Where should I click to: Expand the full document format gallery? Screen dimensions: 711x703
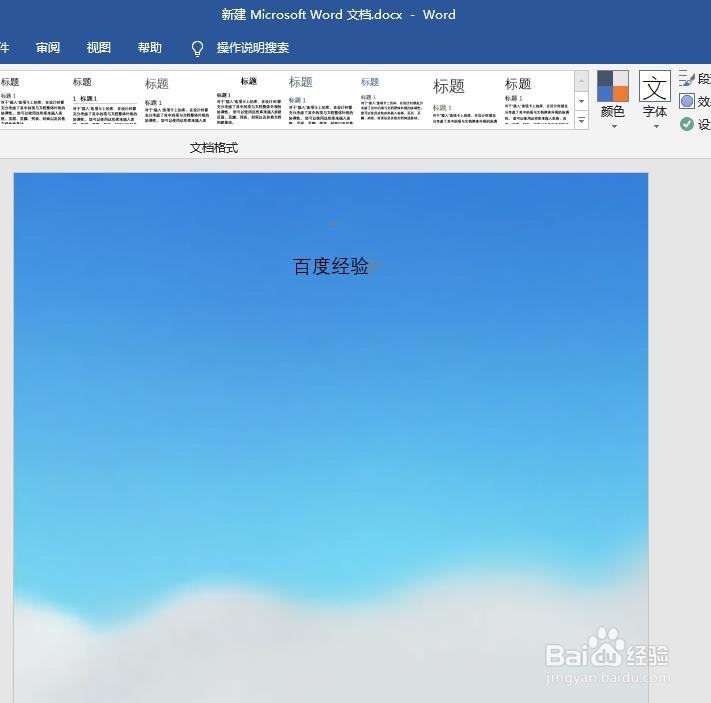pos(581,121)
